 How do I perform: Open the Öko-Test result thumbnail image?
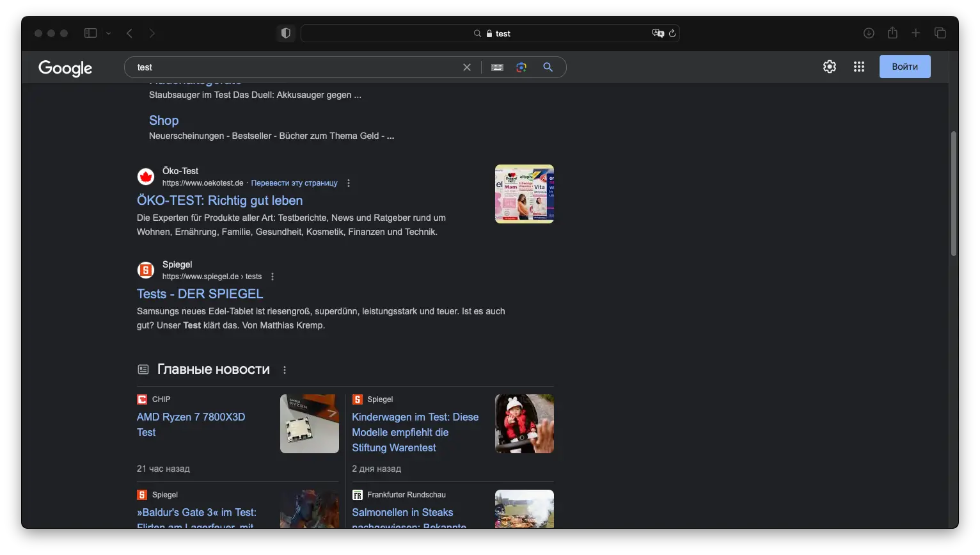point(525,194)
